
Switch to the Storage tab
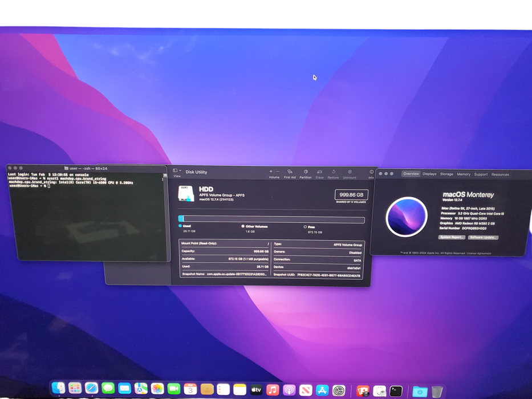pos(446,174)
